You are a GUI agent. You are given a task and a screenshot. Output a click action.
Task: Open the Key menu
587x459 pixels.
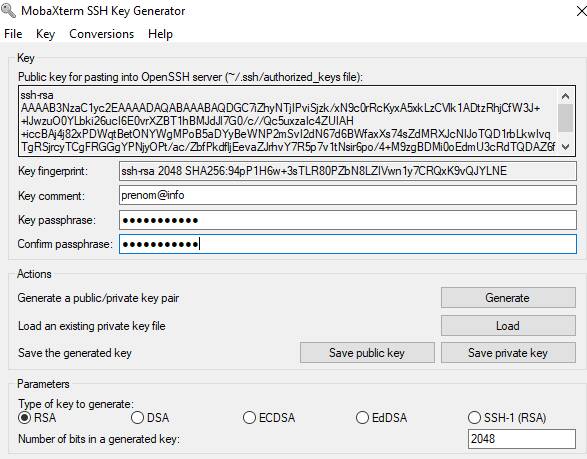click(x=45, y=34)
